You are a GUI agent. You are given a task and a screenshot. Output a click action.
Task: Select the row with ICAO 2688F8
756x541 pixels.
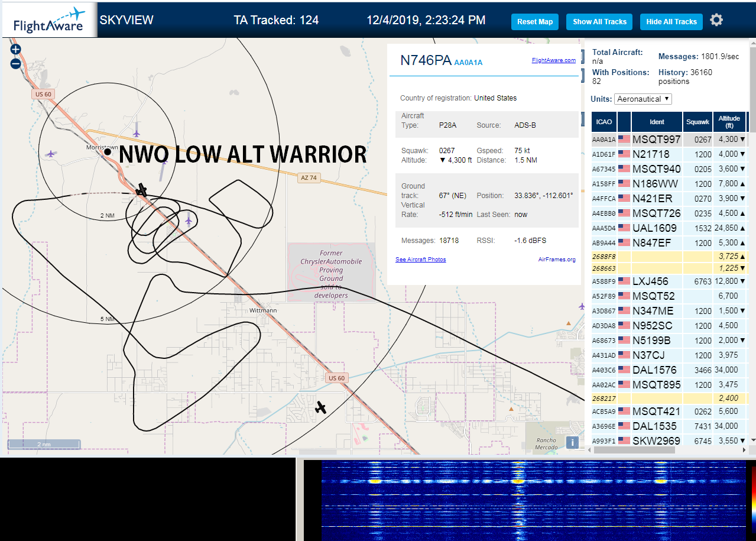tap(669, 257)
